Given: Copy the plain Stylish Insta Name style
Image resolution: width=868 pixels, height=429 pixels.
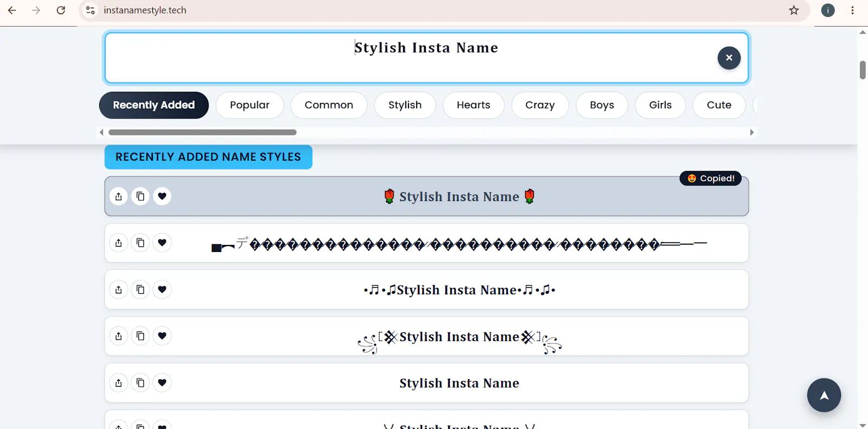Looking at the screenshot, I should (141, 383).
